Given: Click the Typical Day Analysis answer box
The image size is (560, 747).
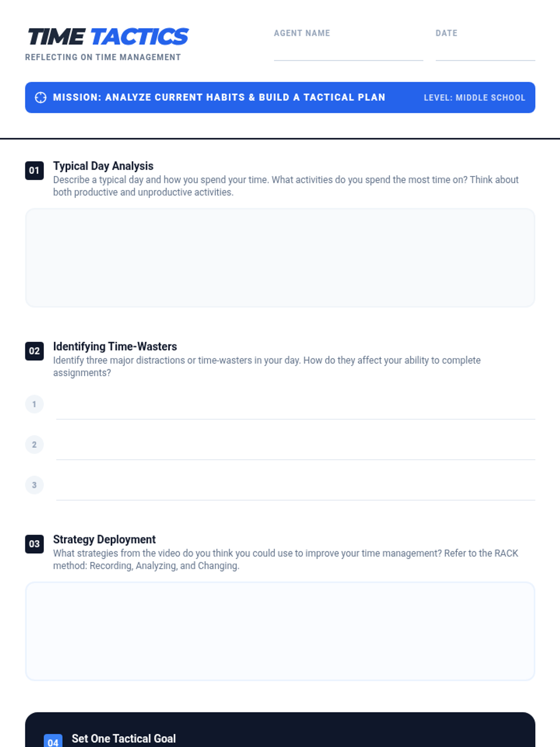Looking at the screenshot, I should point(280,258).
